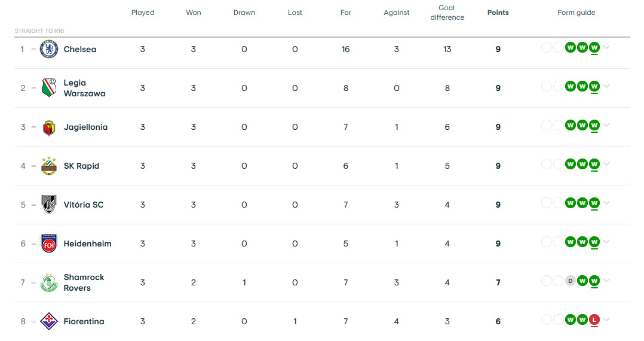The width and height of the screenshot is (644, 341).
Task: Click Fiorentina's red L loss badge
Action: [x=594, y=320]
